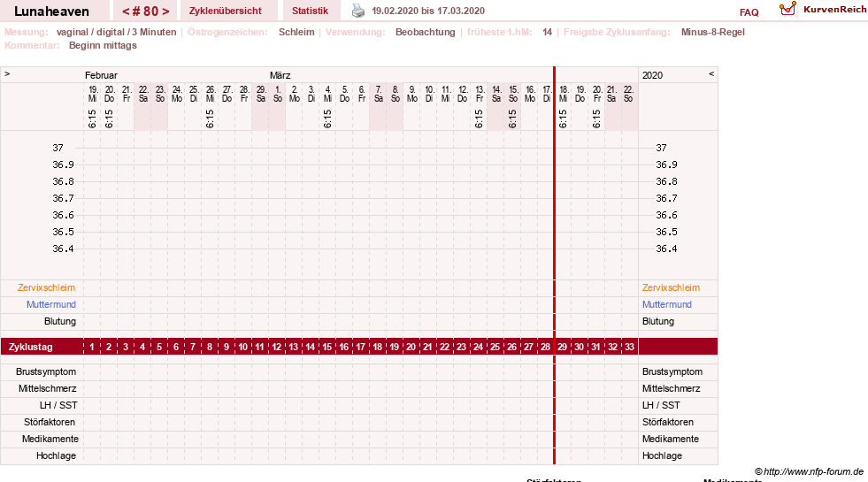Click the # 80 cycle number
Screen dimensions: 868x482
(146, 11)
